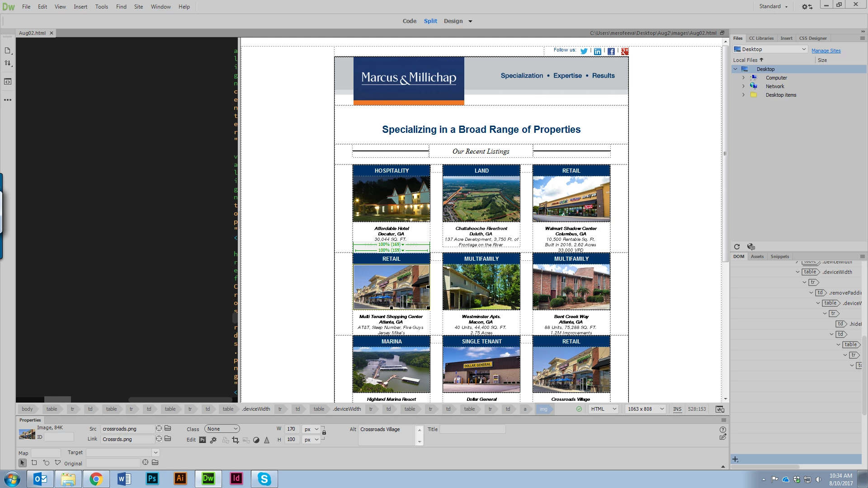Select the polygon hotspot tool

click(x=57, y=463)
